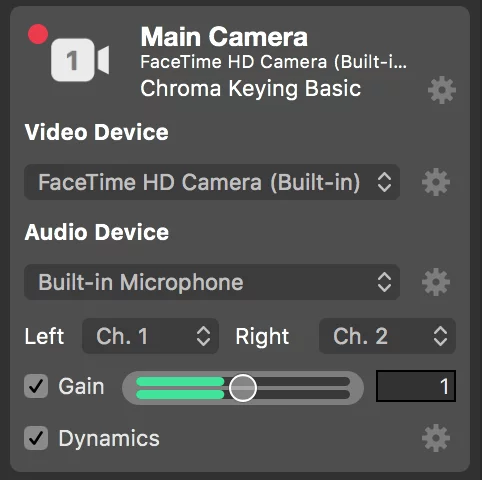Uncheck the Dynamics checkbox

pyautogui.click(x=36, y=438)
